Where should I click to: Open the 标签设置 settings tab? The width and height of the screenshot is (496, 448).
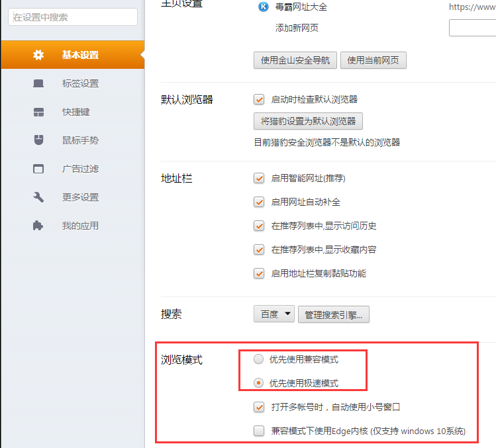click(x=80, y=83)
